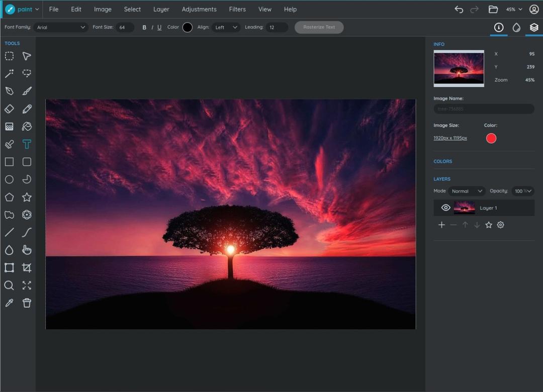Click the trash bin delete icon

tap(27, 303)
